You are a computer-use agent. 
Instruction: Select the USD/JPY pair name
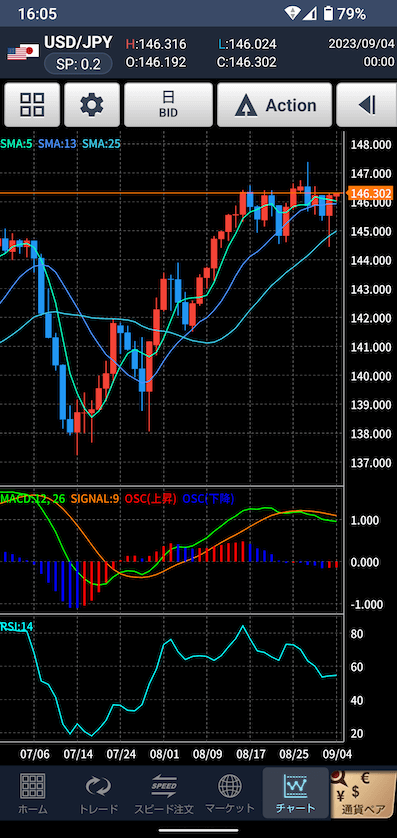79,42
